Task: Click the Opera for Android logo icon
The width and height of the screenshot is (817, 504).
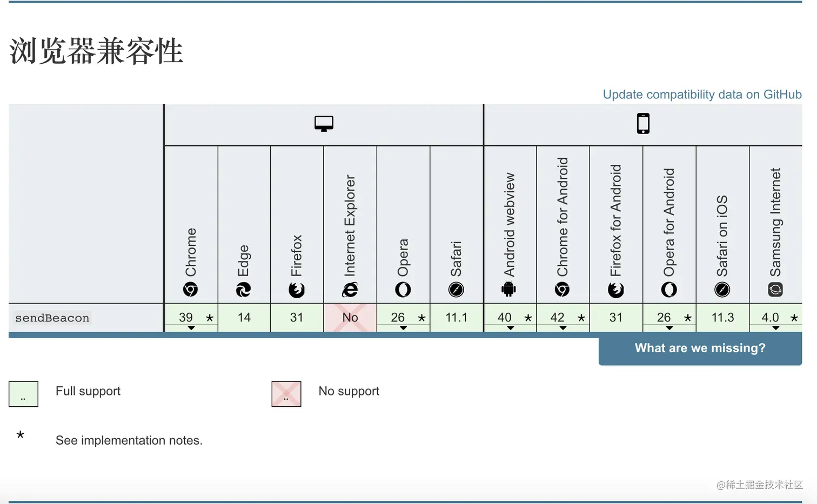Action: pos(669,290)
